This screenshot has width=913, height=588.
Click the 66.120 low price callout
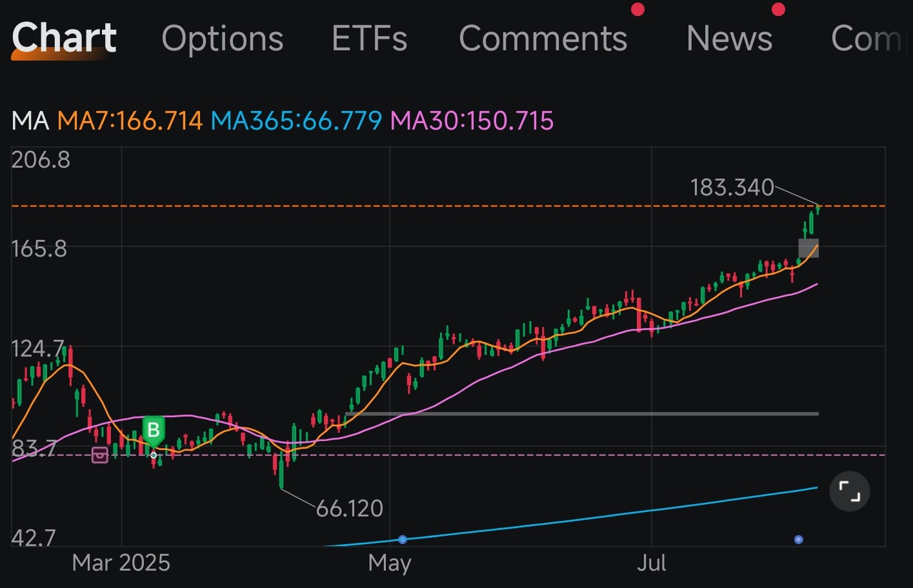tap(349, 509)
